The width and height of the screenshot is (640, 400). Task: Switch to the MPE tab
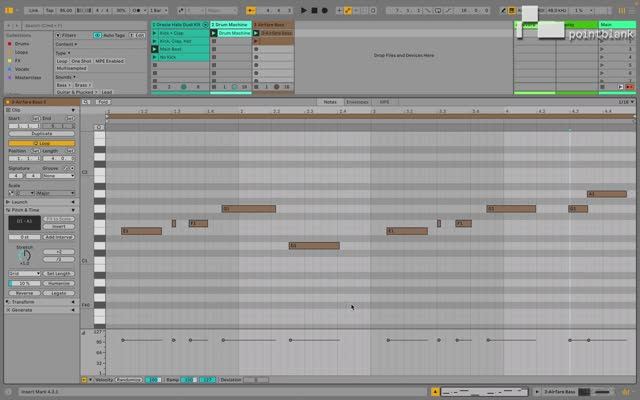point(384,102)
